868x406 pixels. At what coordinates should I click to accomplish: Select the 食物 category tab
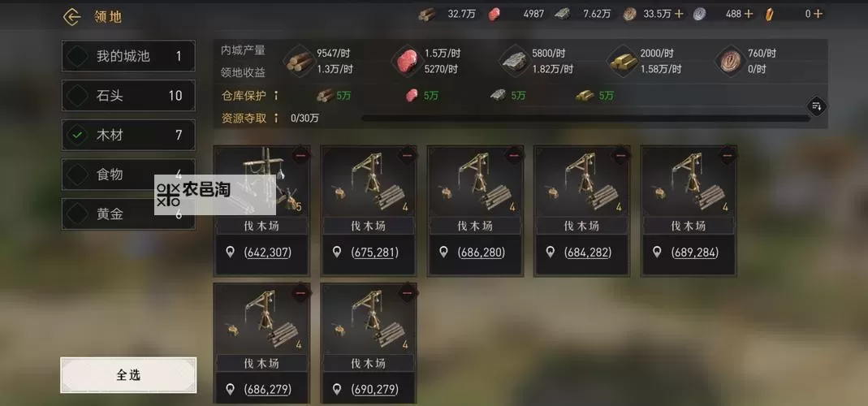pos(128,175)
